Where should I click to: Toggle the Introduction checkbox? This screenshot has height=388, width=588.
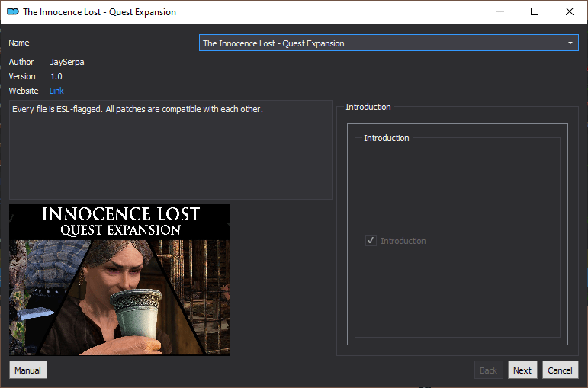371,240
